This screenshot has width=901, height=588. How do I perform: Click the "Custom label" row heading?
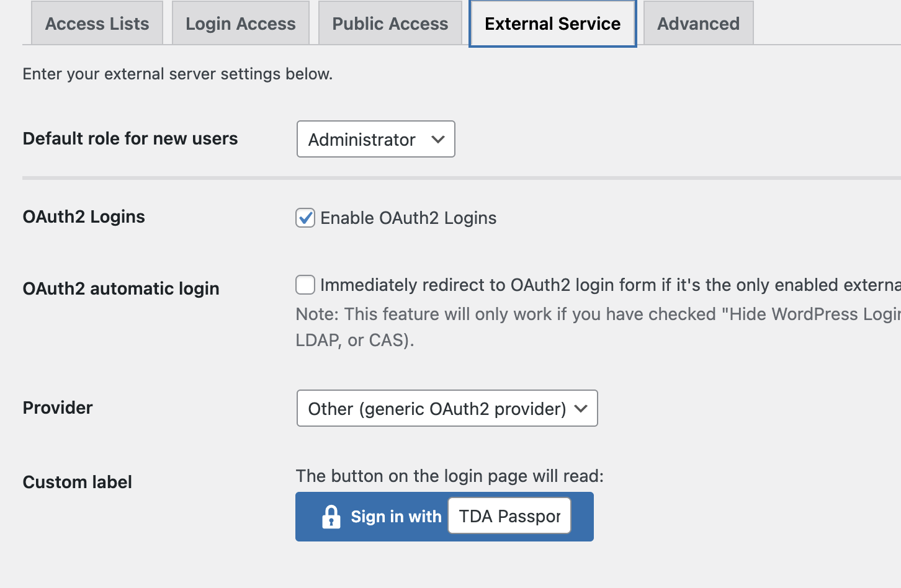tap(78, 482)
